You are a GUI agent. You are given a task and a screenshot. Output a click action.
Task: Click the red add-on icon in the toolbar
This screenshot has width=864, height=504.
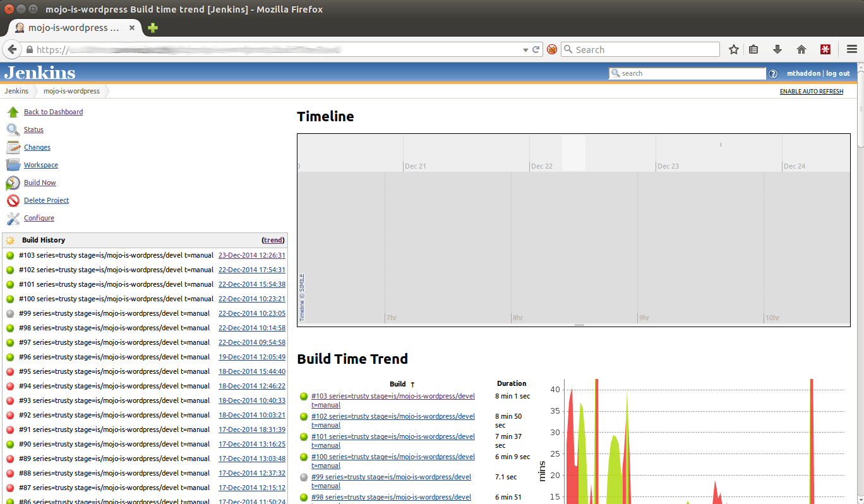tap(825, 49)
